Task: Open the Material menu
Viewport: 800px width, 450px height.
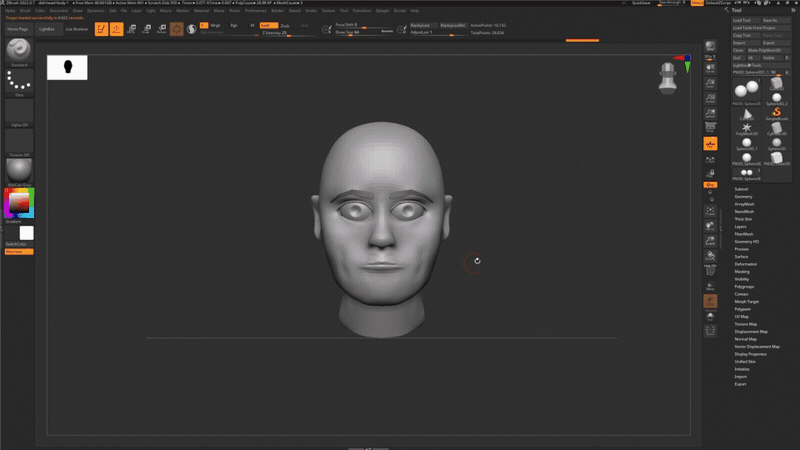Action: [x=201, y=11]
